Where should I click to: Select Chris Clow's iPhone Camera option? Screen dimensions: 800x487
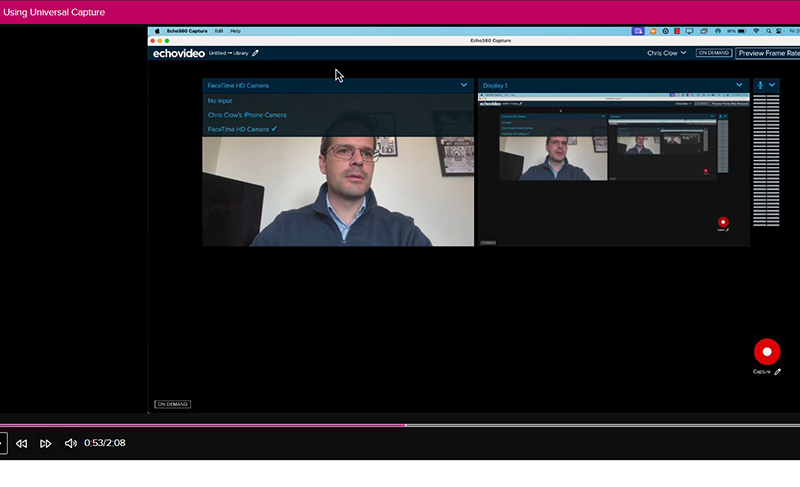point(247,115)
